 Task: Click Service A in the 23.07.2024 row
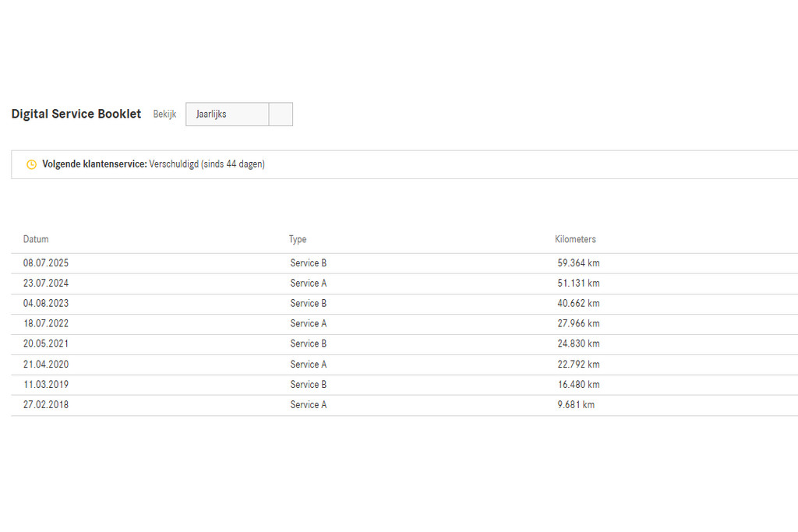click(x=309, y=284)
